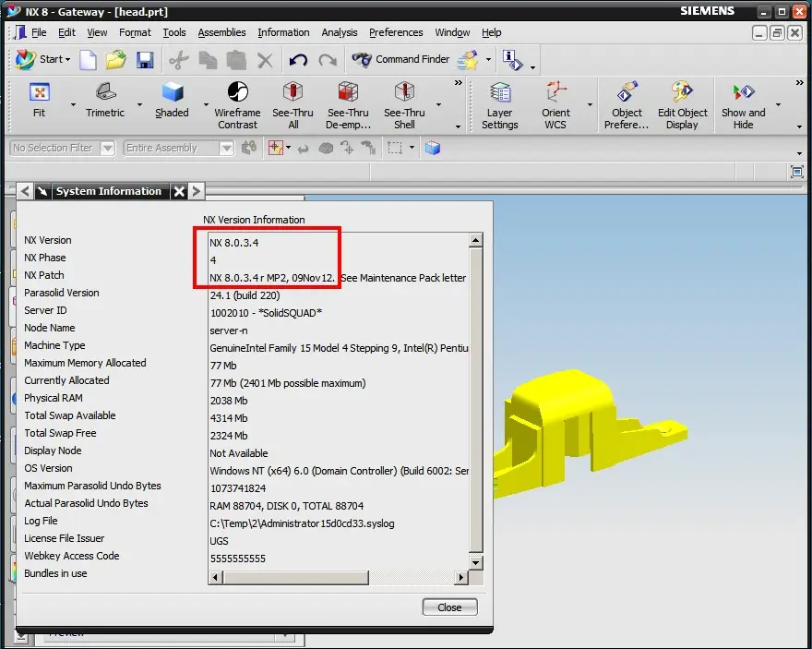Save the part with the floppy disk icon

(x=145, y=60)
